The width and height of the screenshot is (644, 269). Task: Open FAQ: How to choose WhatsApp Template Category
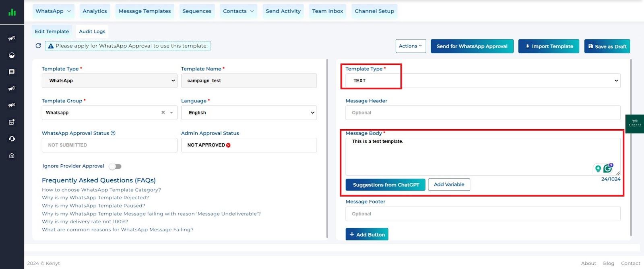coord(101,190)
